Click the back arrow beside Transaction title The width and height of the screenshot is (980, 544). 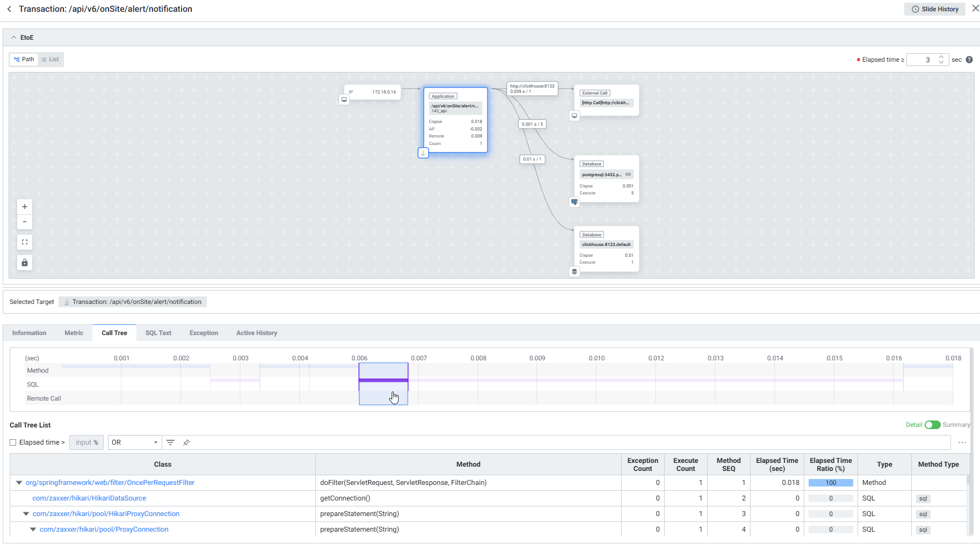tap(9, 9)
